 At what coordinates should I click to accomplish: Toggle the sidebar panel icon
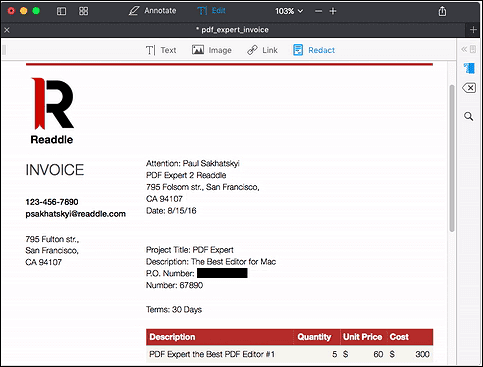(x=61, y=11)
